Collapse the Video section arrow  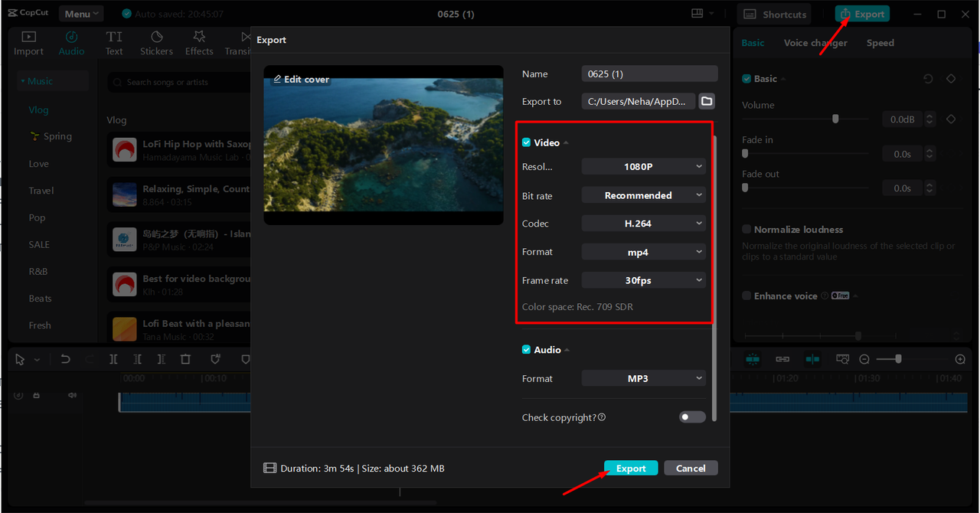(567, 143)
